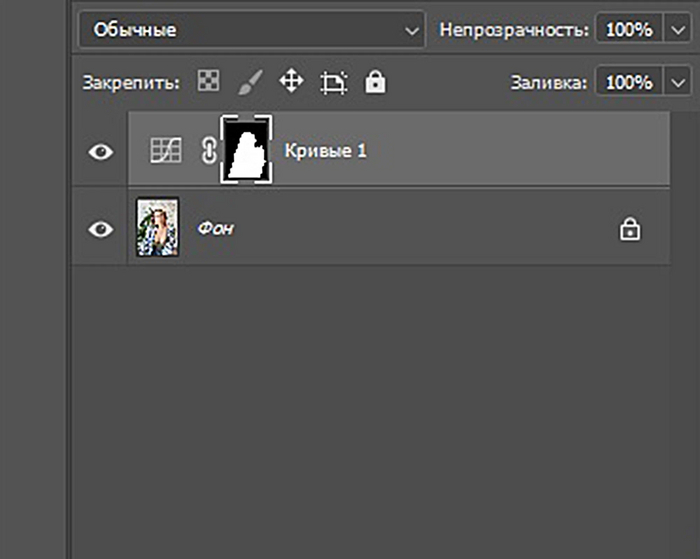Click the opacity 100% value field
The width and height of the screenshot is (700, 559).
[629, 30]
